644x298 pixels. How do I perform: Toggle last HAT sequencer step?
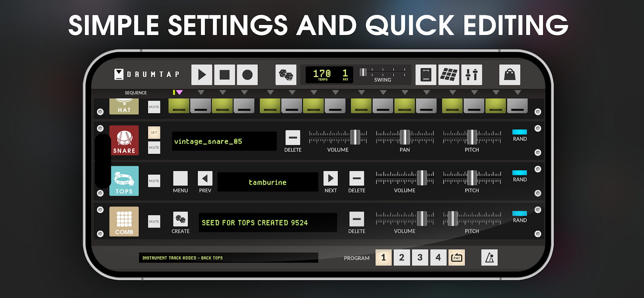click(517, 106)
